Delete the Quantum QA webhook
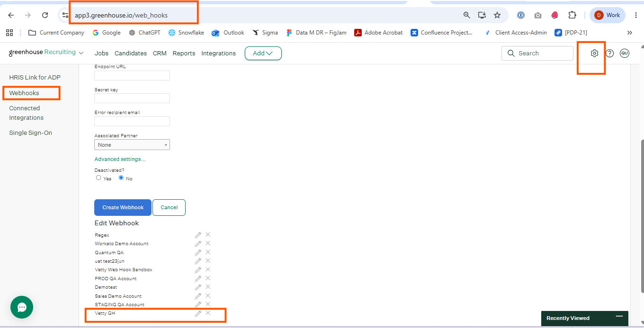This screenshot has width=644, height=328. tap(208, 252)
